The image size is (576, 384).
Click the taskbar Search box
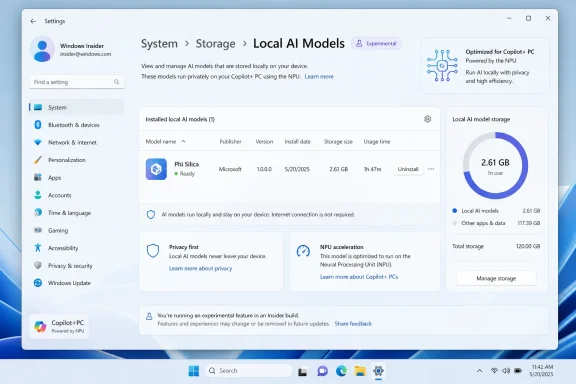pyautogui.click(x=249, y=371)
